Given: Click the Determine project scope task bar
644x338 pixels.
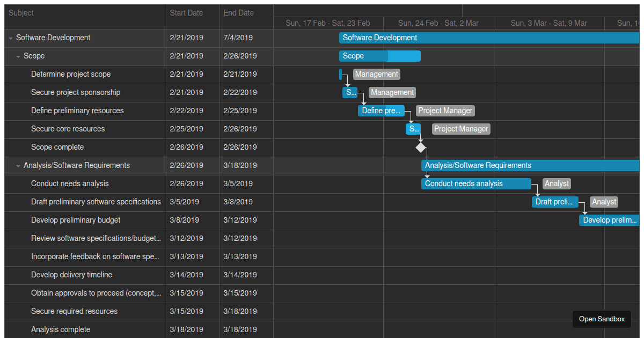Looking at the screenshot, I should click(340, 74).
